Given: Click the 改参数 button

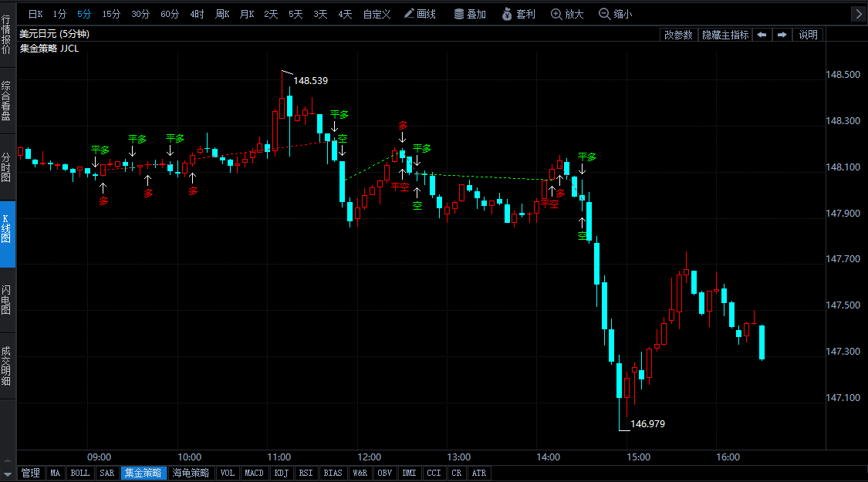Looking at the screenshot, I should click(x=678, y=35).
